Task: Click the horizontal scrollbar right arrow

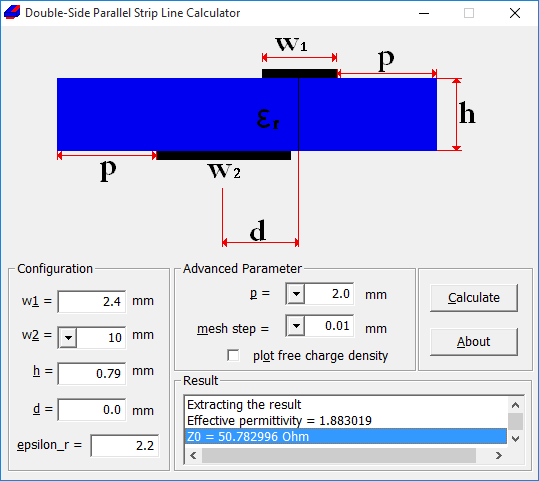Action: (499, 456)
